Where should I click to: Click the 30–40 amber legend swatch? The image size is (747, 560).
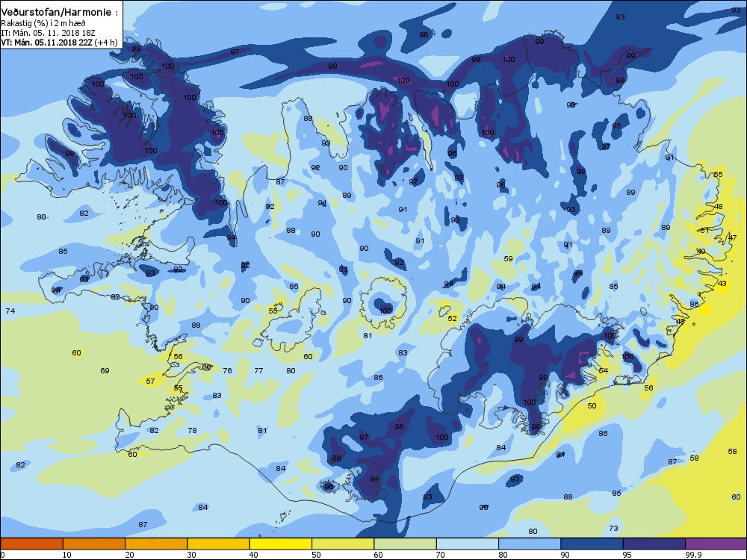tap(219, 544)
